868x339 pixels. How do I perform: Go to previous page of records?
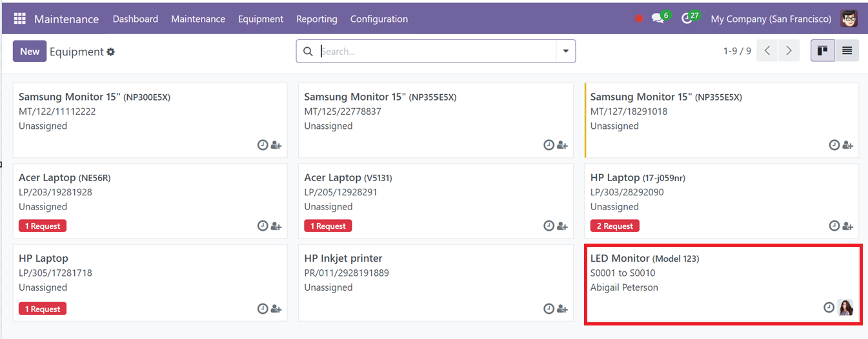coord(767,51)
